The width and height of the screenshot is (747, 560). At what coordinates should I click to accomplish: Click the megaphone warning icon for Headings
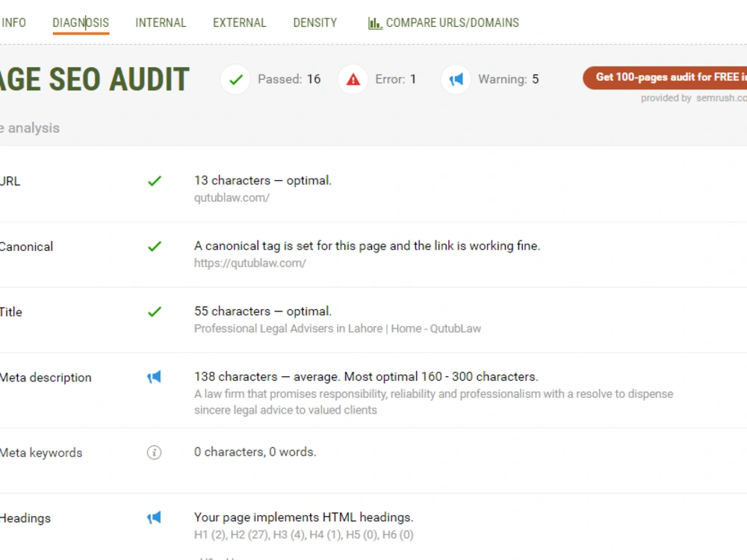point(154,517)
